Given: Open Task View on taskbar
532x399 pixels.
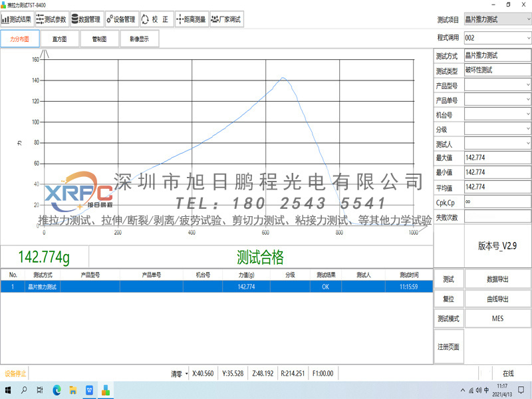Looking at the screenshot, I should click(x=40, y=390).
